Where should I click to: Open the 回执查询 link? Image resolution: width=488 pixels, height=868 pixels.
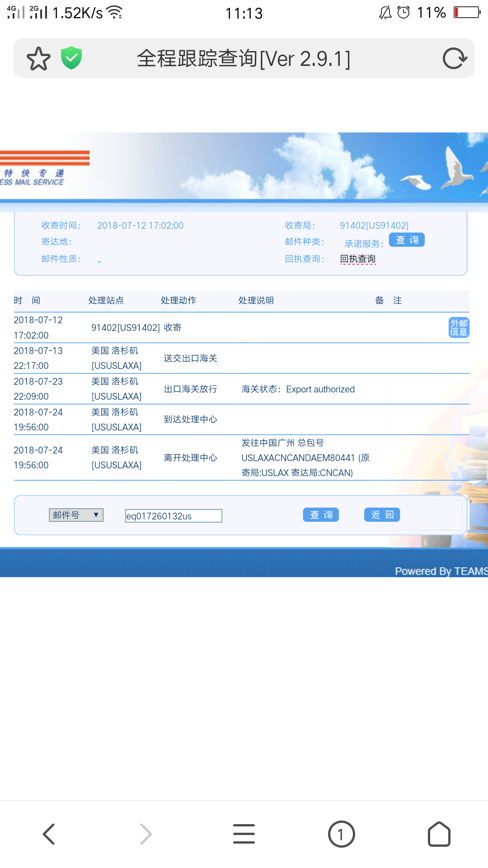pos(358,259)
